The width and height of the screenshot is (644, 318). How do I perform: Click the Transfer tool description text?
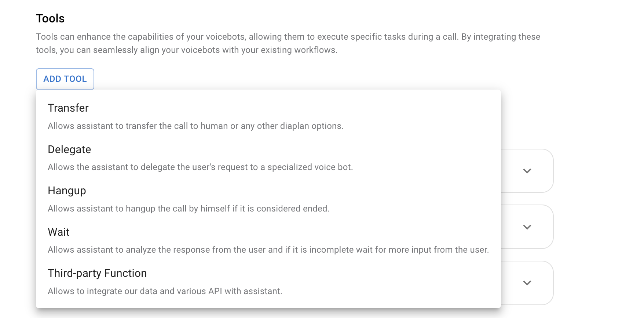pyautogui.click(x=195, y=126)
